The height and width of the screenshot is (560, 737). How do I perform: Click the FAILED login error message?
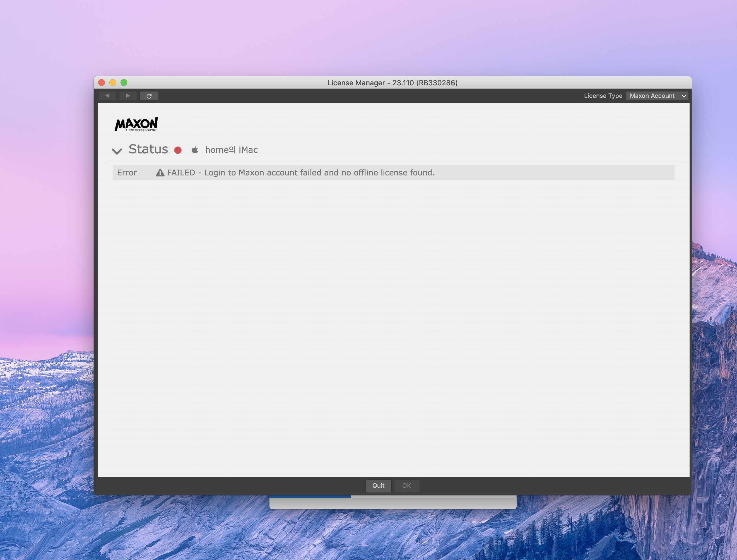301,173
